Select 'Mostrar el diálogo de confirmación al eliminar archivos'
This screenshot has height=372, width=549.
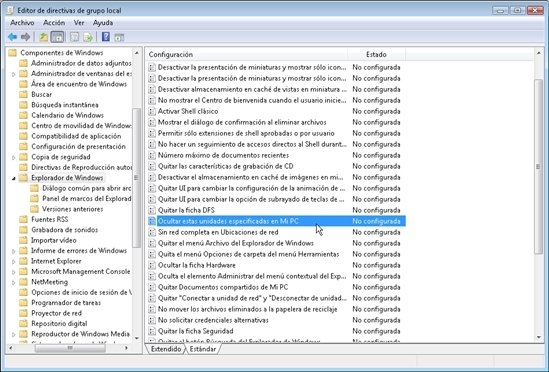(x=242, y=122)
